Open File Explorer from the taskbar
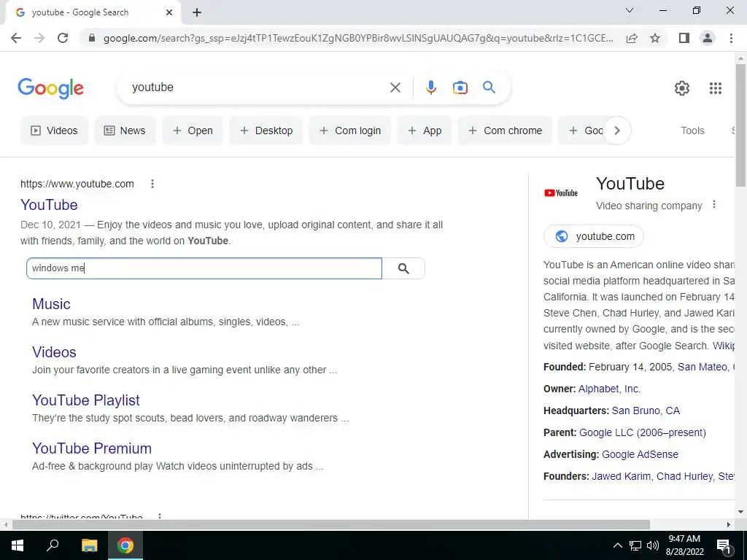The height and width of the screenshot is (560, 747). [x=89, y=545]
